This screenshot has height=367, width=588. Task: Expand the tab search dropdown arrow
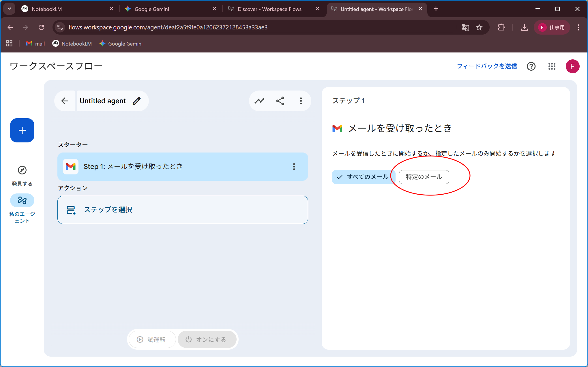pos(9,9)
